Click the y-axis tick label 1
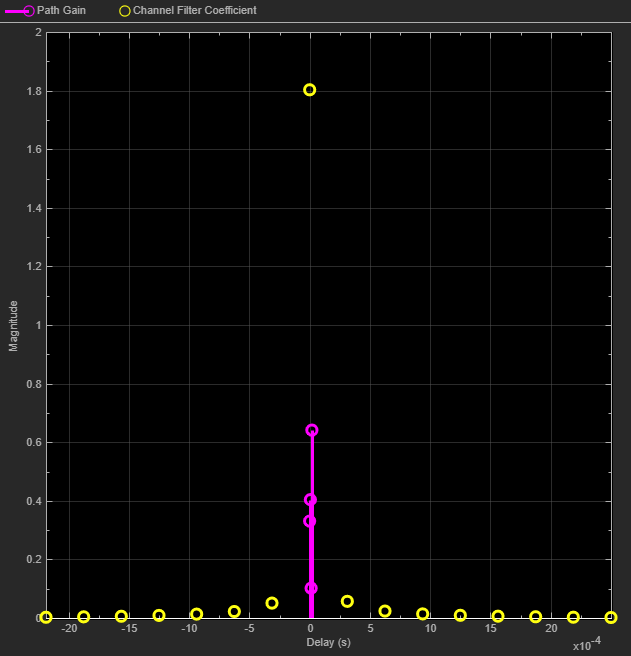The width and height of the screenshot is (631, 656). click(38, 325)
